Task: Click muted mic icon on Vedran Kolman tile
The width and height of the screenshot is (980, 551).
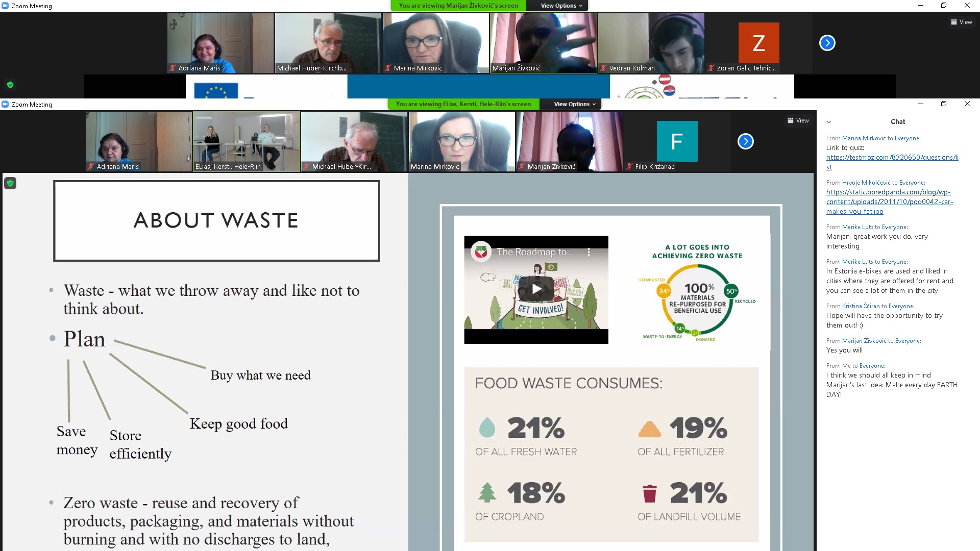Action: coord(603,68)
